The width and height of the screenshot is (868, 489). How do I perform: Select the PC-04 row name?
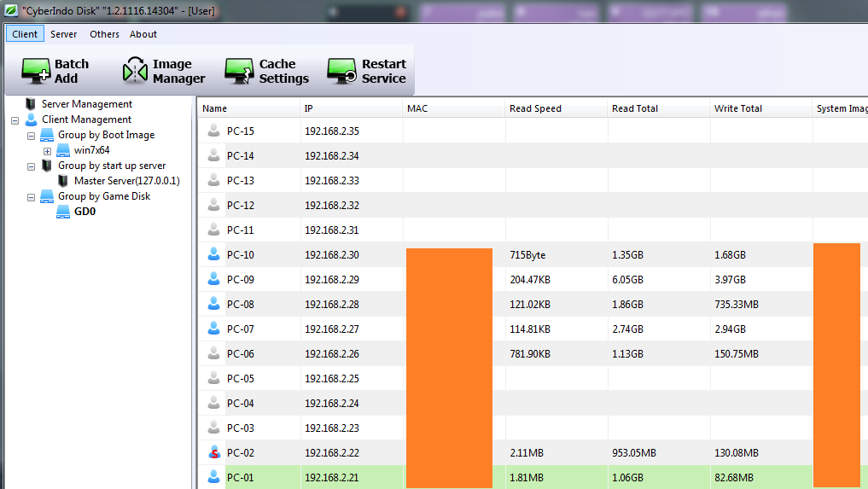(240, 403)
